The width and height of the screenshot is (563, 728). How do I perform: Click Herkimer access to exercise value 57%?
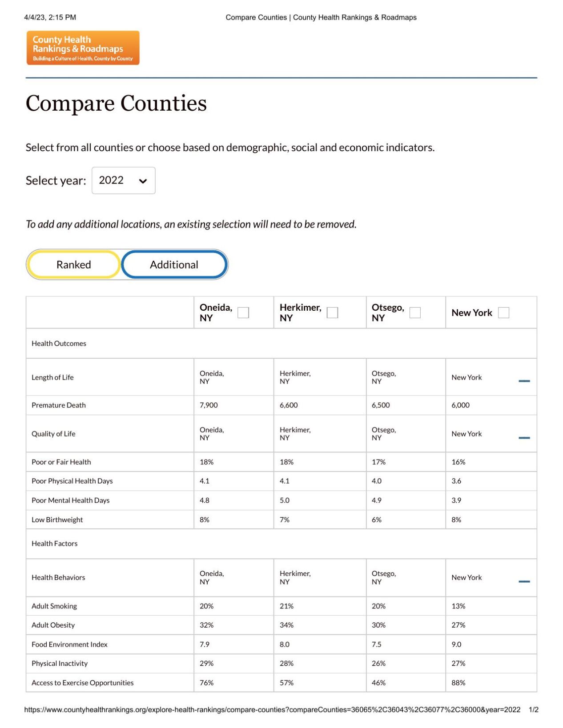point(286,683)
